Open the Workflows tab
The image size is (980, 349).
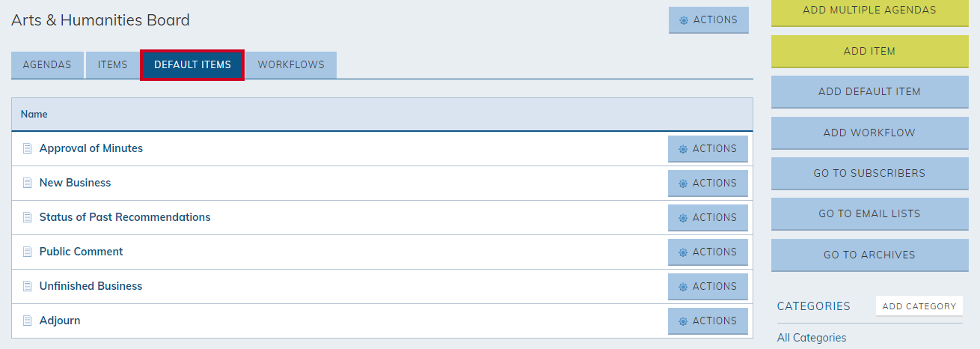(x=291, y=65)
